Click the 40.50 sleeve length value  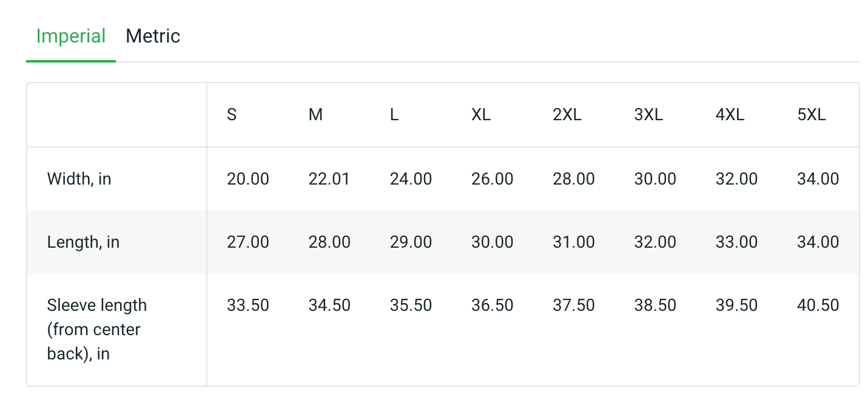click(818, 305)
